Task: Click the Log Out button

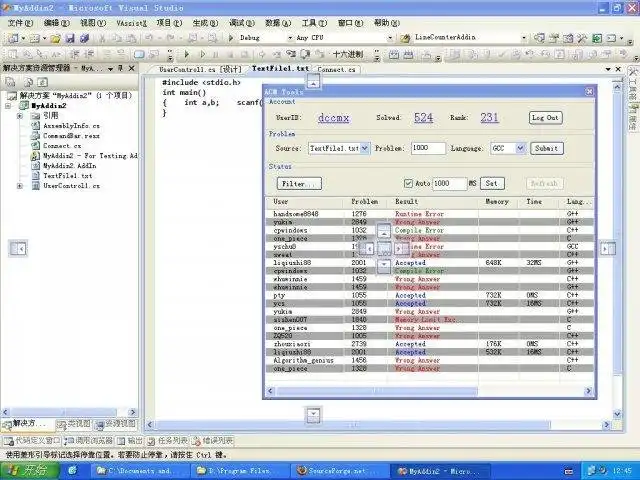Action: coord(545,118)
